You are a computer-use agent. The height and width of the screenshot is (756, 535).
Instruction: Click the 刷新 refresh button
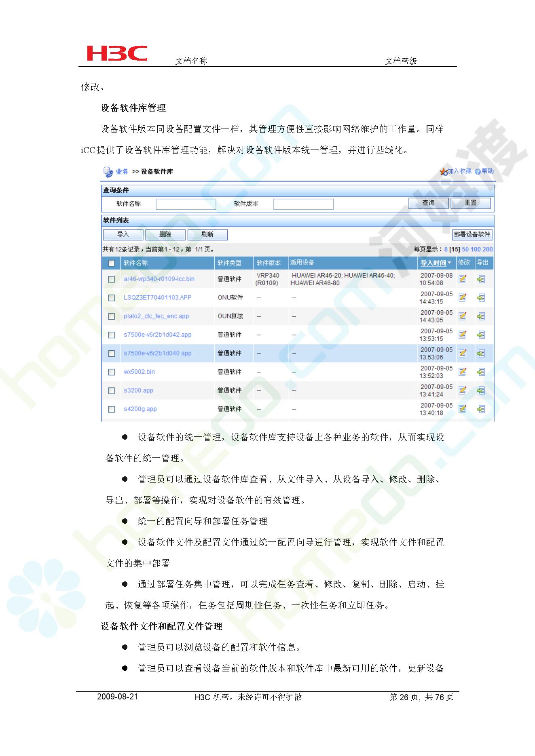pos(207,235)
